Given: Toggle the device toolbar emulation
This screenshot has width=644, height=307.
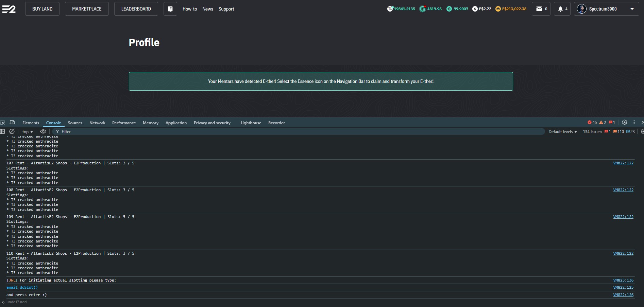Looking at the screenshot, I should (12, 123).
